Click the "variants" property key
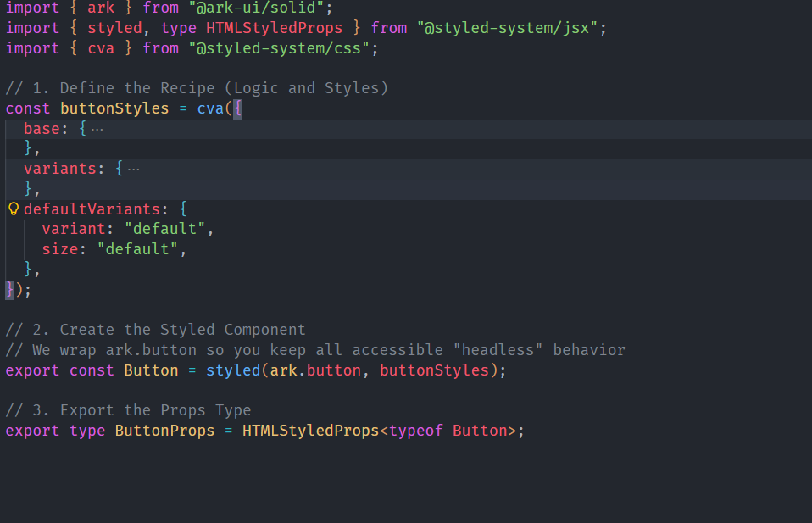Viewport: 812px width, 523px height. pyautogui.click(x=60, y=169)
